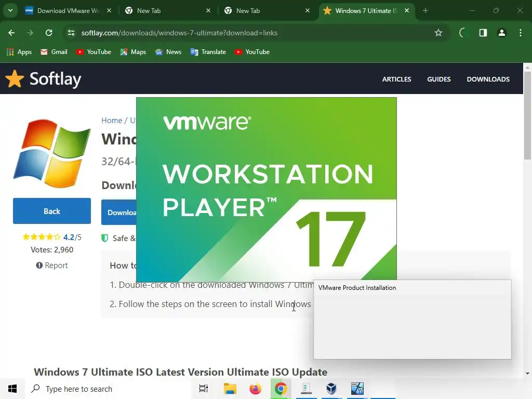Open installer icon in taskbar
Image resolution: width=532 pixels, height=399 pixels.
(x=307, y=389)
